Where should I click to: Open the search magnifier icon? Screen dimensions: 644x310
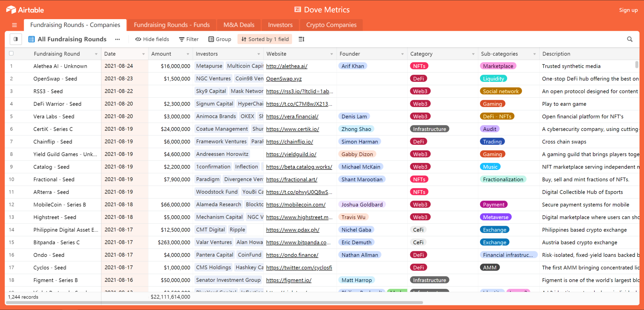tap(630, 39)
